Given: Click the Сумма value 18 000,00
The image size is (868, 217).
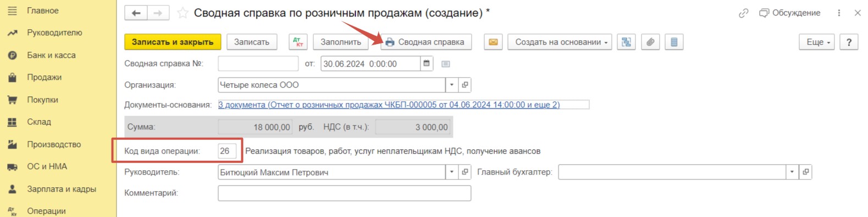Looking at the screenshot, I should click(x=256, y=127).
